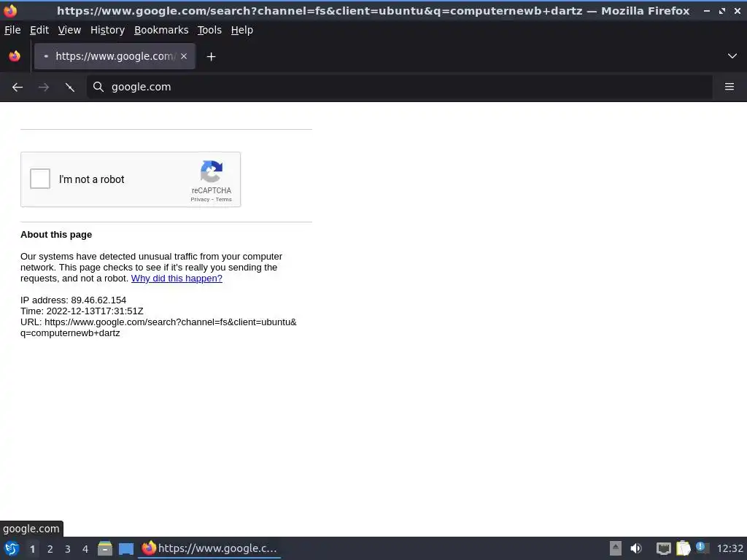
Task: Close the google.com tab
Action: 184,56
